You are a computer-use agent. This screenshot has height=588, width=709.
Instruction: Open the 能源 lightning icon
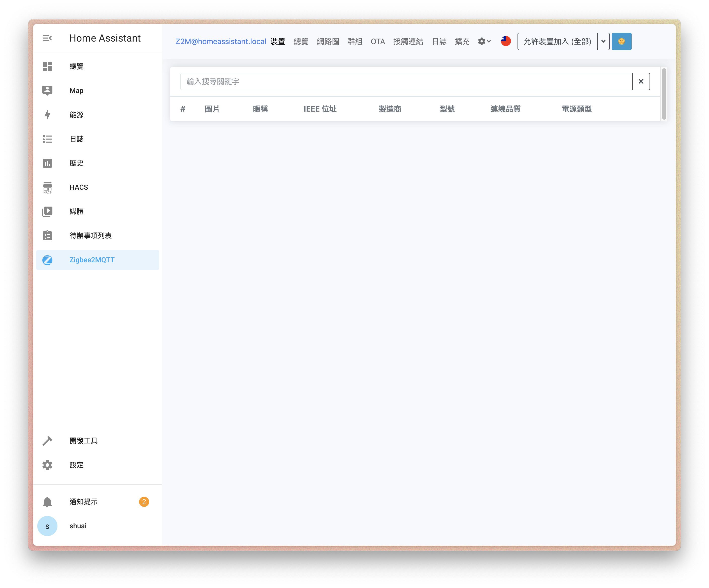tap(47, 115)
